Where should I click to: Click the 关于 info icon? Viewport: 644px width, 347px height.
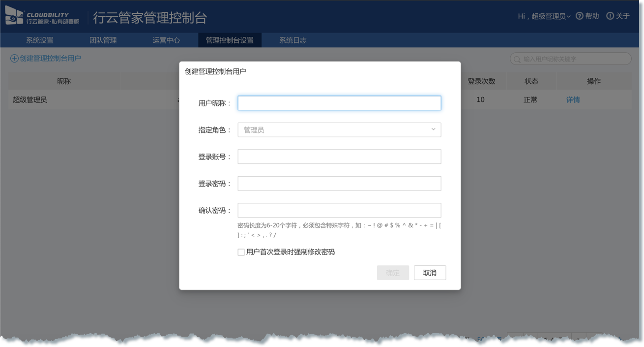point(610,16)
